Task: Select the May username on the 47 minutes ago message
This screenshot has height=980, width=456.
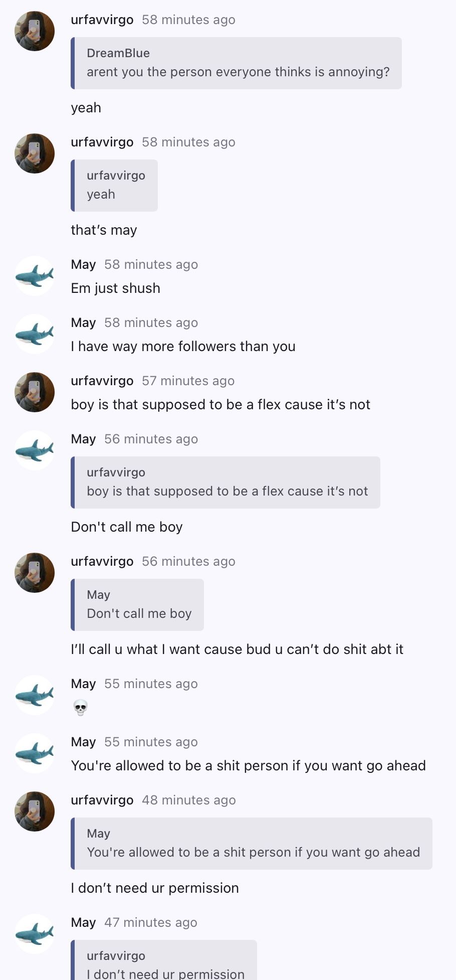Action: click(x=83, y=922)
